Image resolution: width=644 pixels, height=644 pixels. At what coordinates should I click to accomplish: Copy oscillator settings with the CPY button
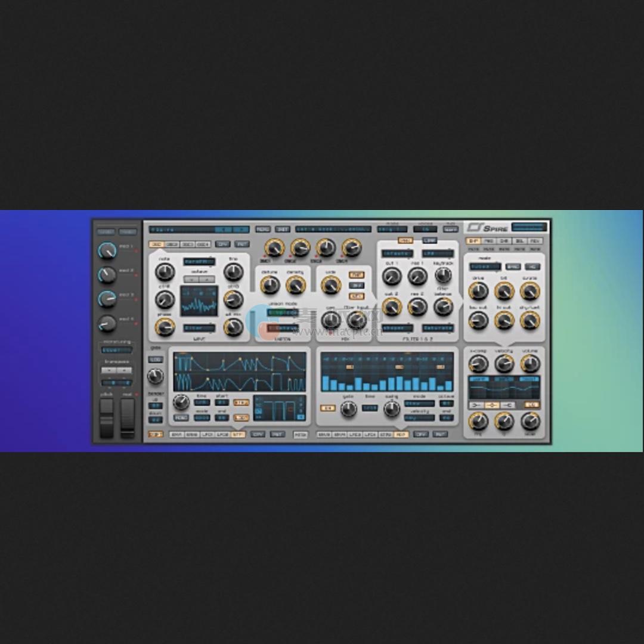[x=222, y=244]
